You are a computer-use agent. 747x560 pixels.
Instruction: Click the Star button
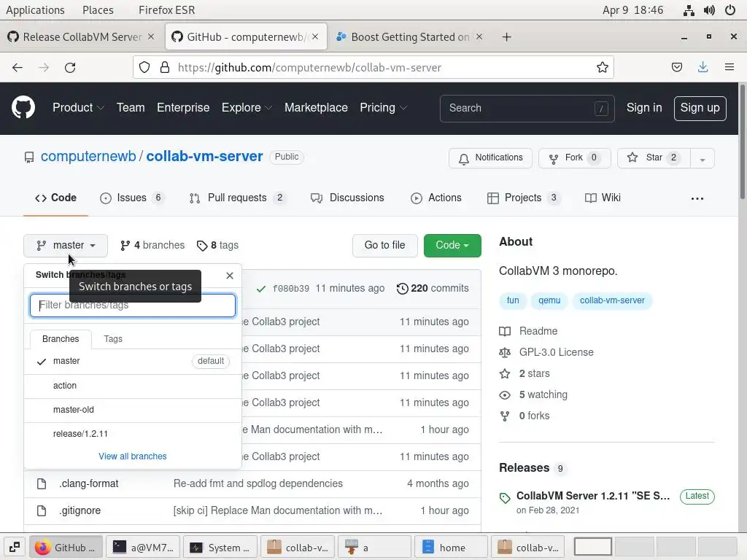(x=653, y=158)
